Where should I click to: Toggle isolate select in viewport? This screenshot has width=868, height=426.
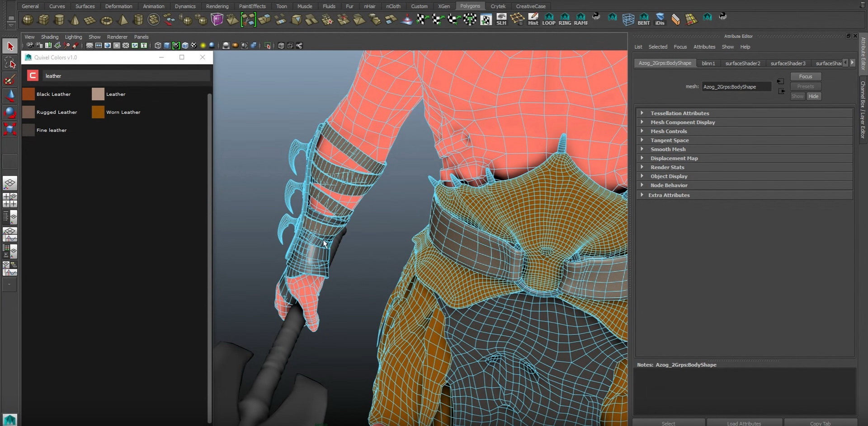(268, 46)
